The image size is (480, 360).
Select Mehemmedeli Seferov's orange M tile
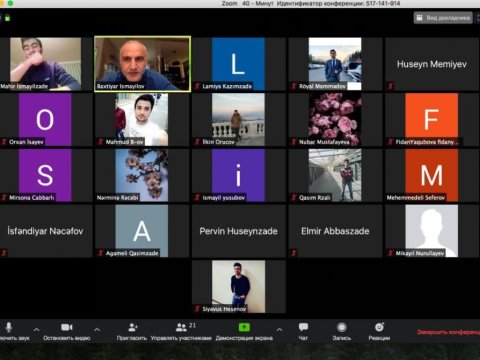pyautogui.click(x=432, y=175)
